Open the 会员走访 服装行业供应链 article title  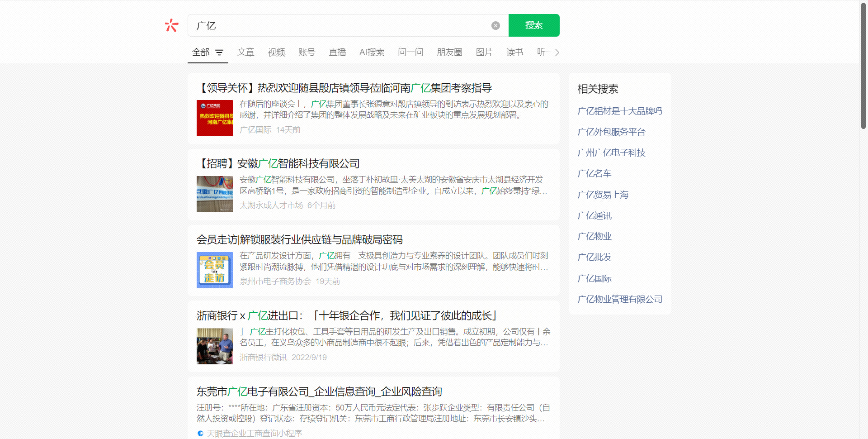click(300, 239)
